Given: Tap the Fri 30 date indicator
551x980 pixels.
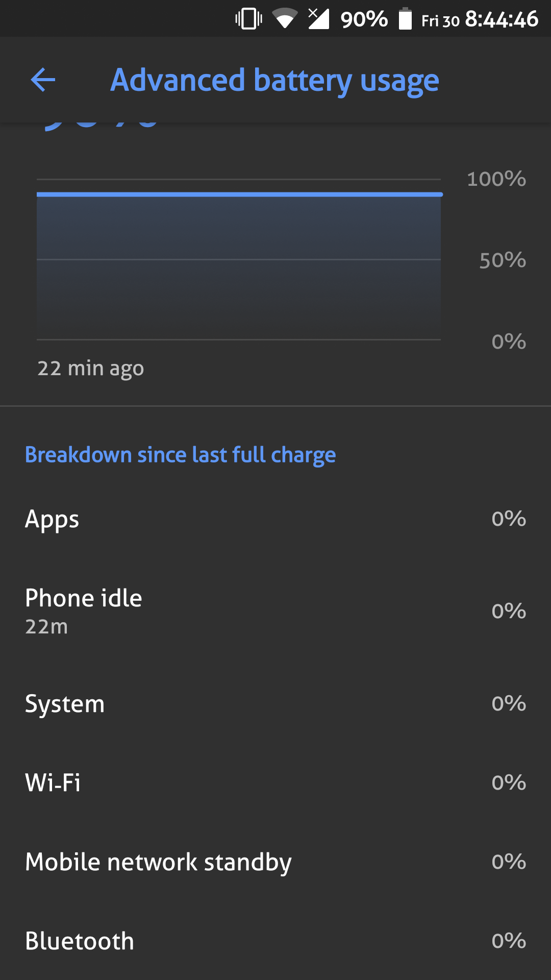Looking at the screenshot, I should 440,20.
